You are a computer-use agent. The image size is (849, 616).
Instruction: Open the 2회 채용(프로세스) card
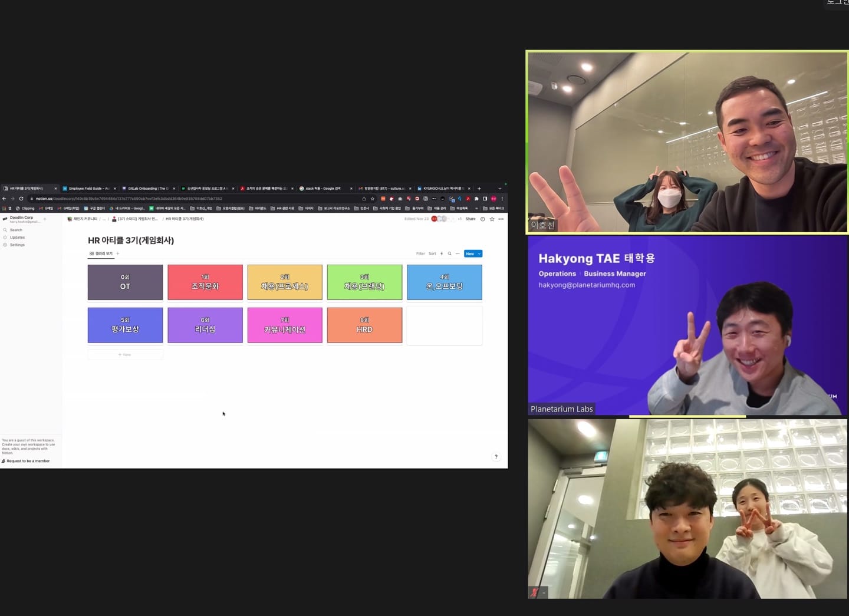coord(285,282)
